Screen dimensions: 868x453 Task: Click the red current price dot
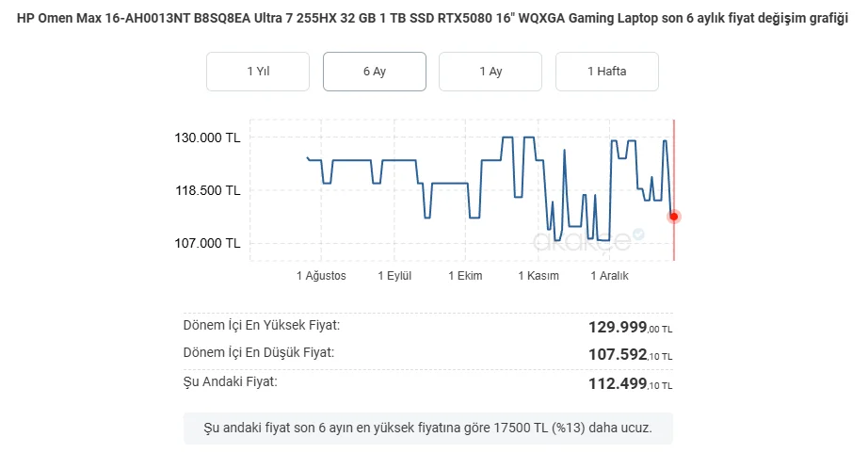click(674, 217)
